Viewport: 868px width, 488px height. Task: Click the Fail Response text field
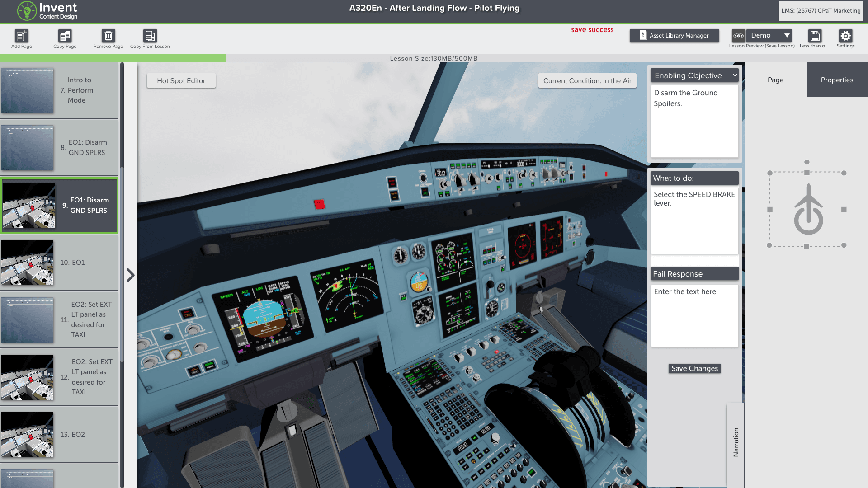694,315
